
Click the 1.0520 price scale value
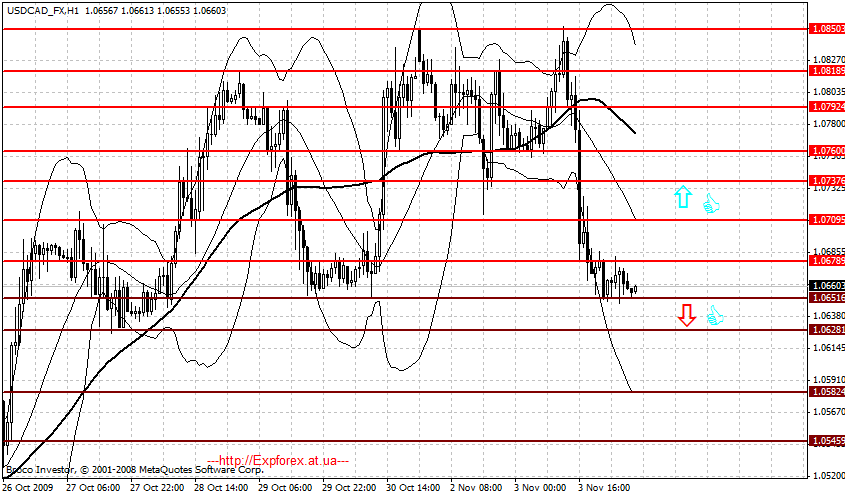[x=828, y=476]
